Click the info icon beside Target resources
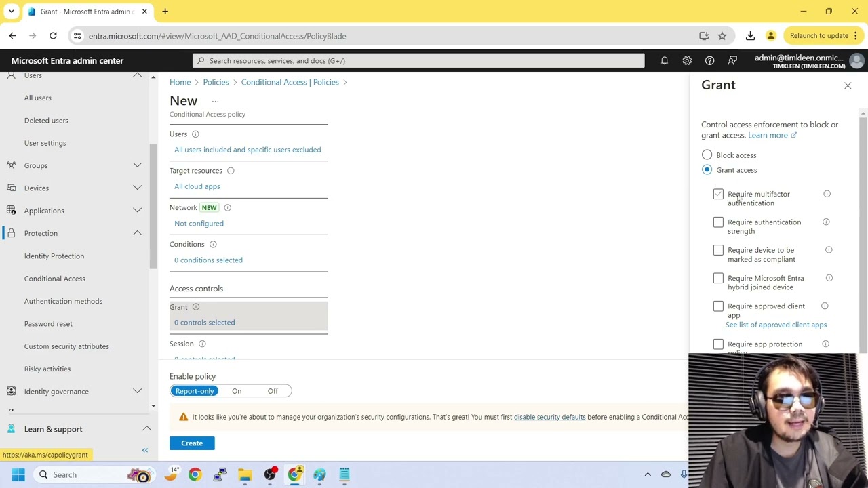Viewport: 868px width, 488px height. (x=231, y=171)
